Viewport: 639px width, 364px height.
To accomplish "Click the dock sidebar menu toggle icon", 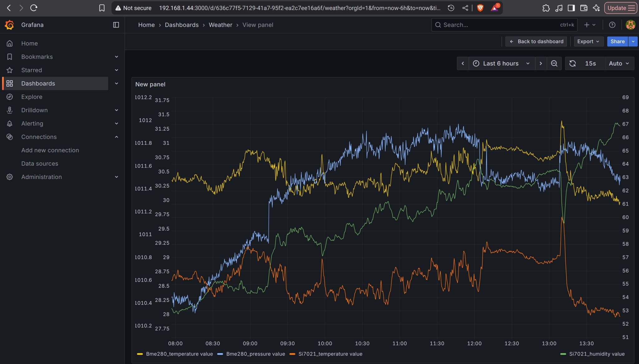I will [x=116, y=25].
